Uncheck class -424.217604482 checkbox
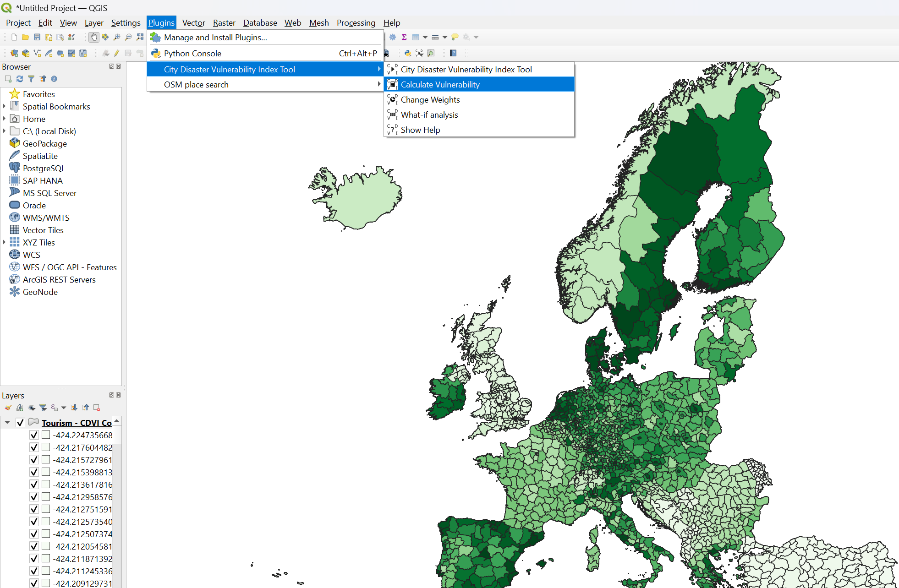 click(x=34, y=447)
